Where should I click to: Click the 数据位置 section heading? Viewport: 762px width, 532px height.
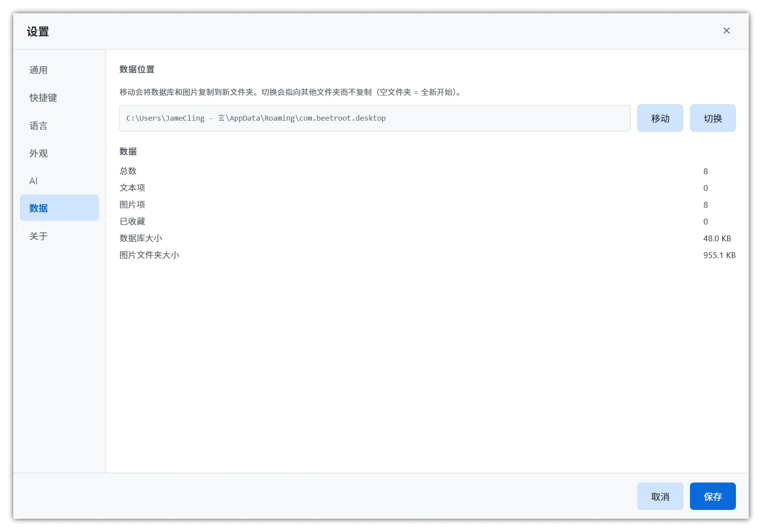tap(137, 69)
